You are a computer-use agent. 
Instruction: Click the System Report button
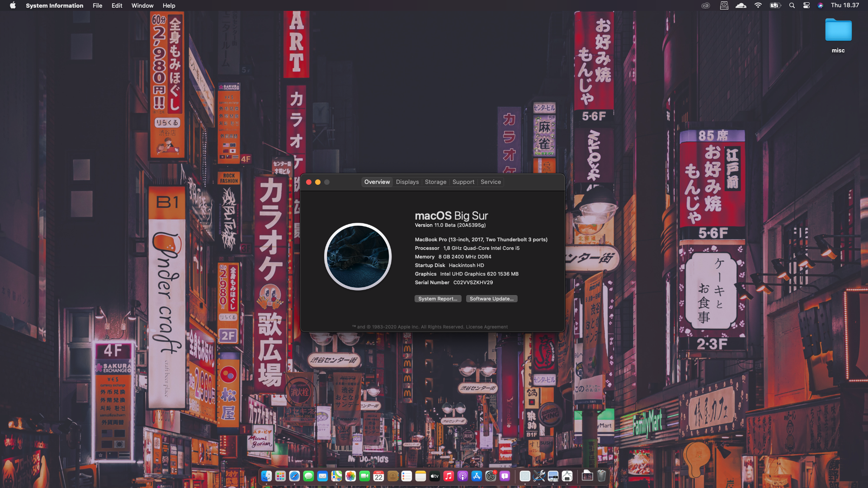pos(438,299)
